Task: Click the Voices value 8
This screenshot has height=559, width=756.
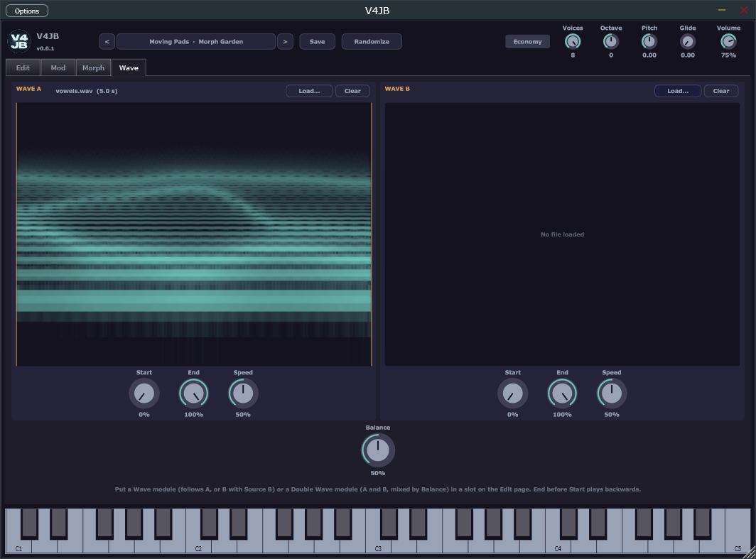Action: 573,55
